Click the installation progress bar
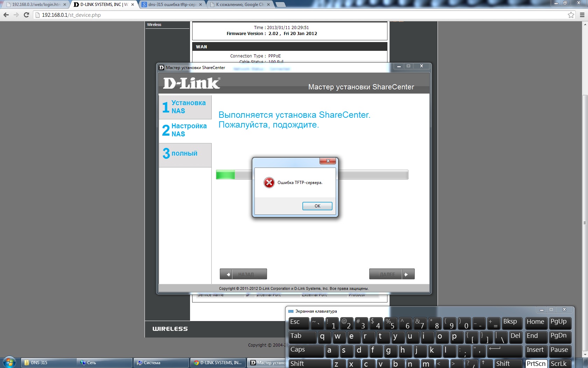This screenshot has height=368, width=588. coord(312,175)
